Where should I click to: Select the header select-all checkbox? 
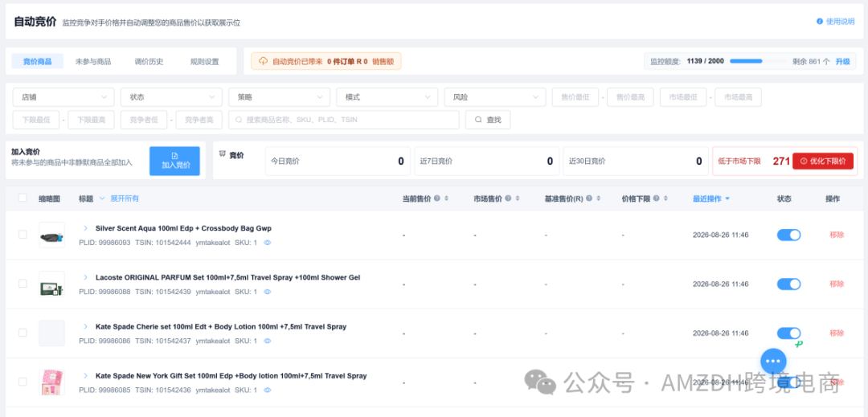[x=23, y=198]
